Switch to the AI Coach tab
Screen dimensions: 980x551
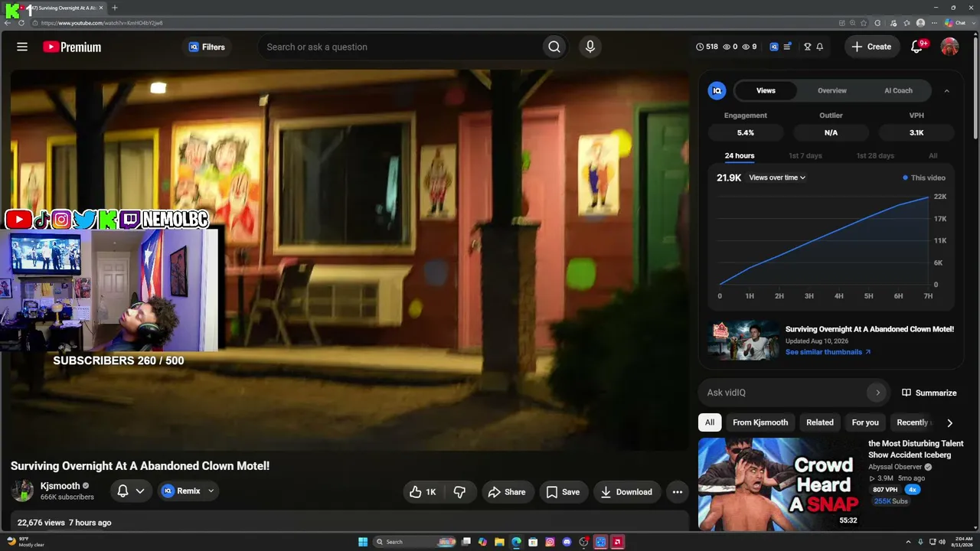point(898,90)
